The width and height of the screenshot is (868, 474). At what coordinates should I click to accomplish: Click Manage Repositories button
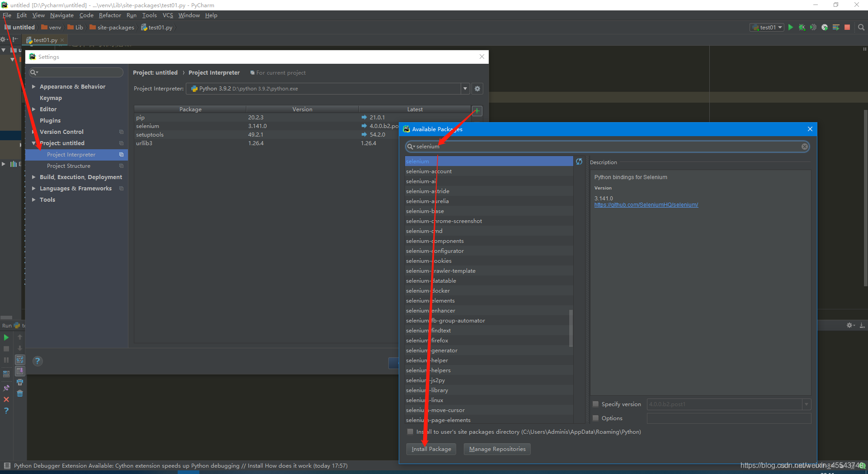497,449
